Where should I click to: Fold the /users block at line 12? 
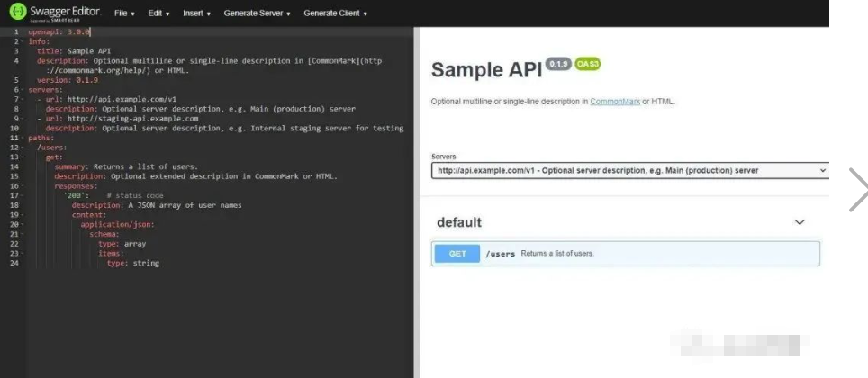23,148
